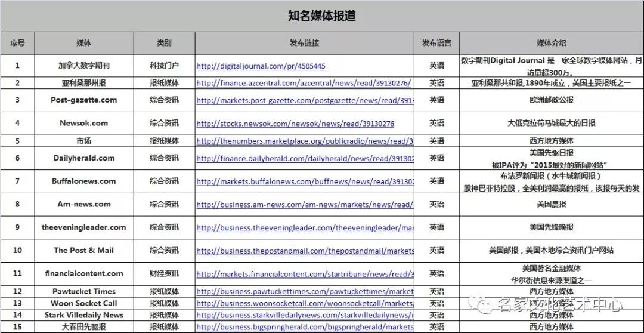This screenshot has height=333, width=644.
Task: Open the finance.azcentral.com news link
Action: (304, 83)
